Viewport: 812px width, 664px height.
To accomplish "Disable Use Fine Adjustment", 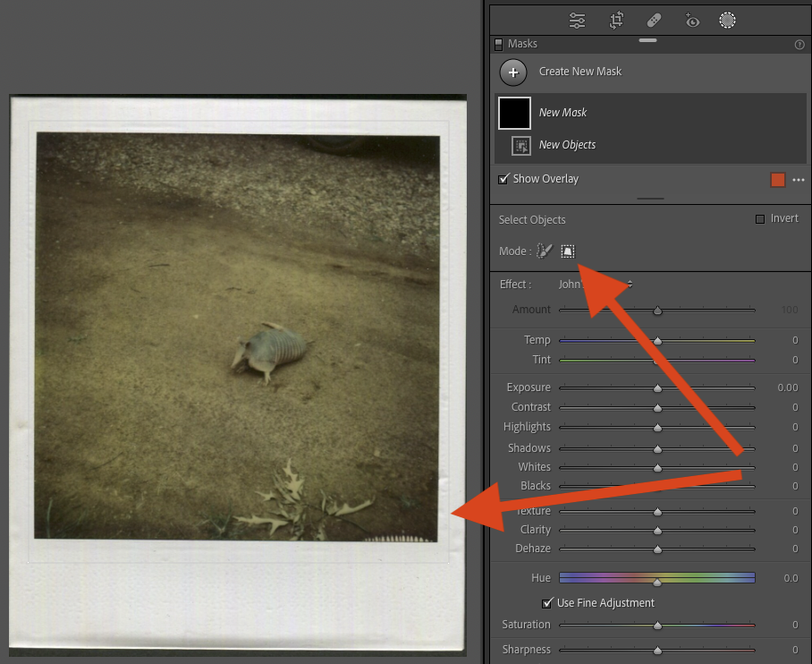I will coord(547,602).
